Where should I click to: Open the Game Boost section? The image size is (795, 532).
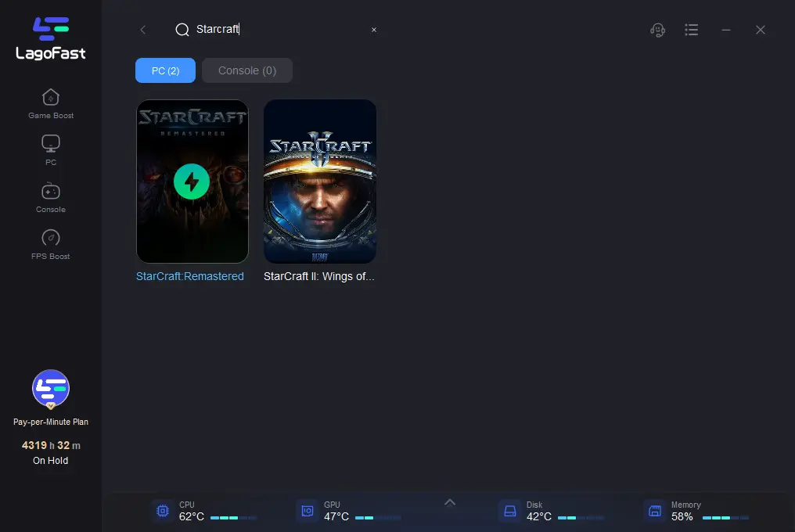(51, 104)
